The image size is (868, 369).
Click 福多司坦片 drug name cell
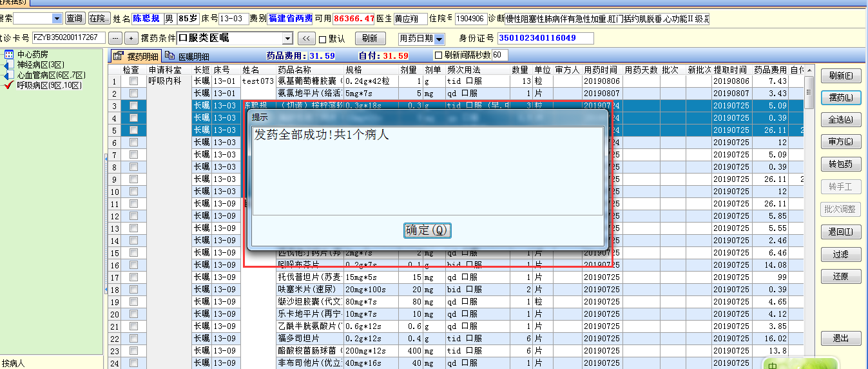310,339
